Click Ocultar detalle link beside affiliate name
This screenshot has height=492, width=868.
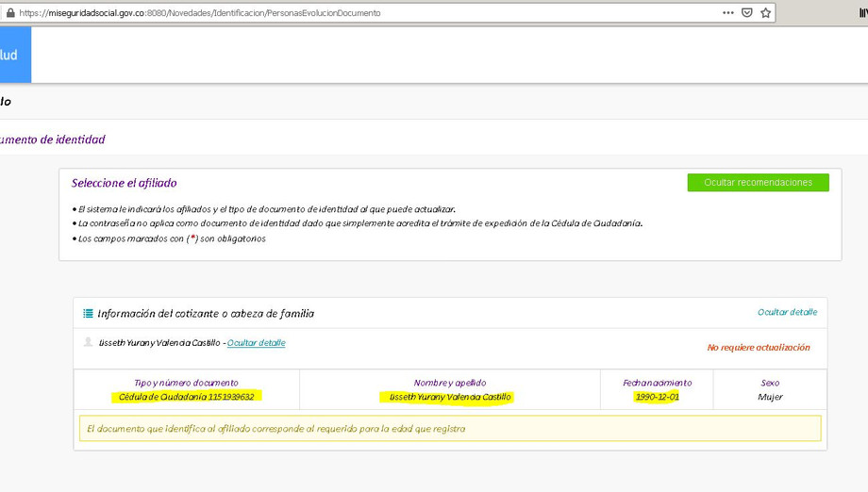coord(256,343)
